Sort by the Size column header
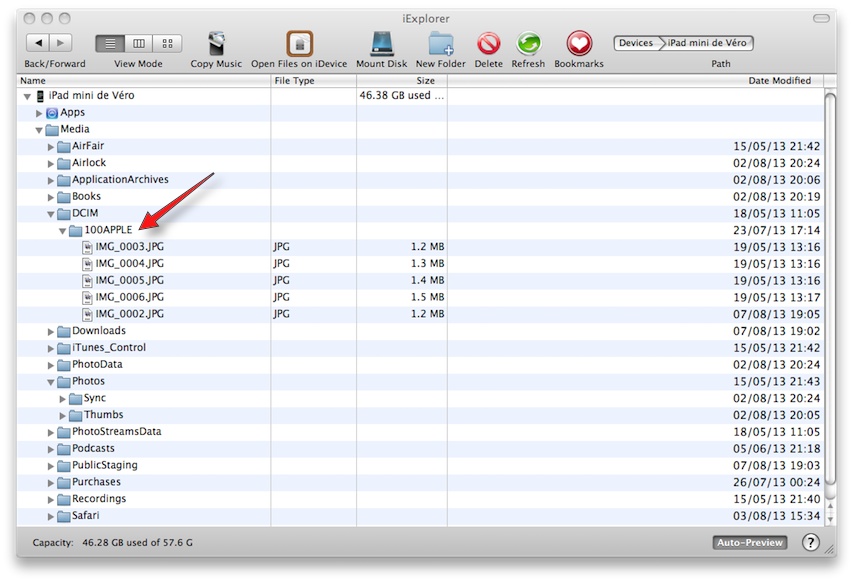854x582 pixels. 402,81
